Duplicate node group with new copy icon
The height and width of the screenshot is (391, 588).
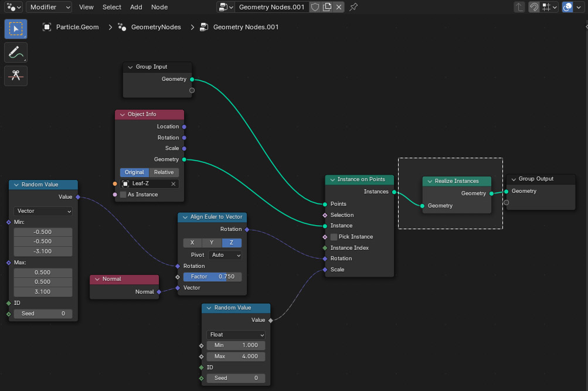[x=327, y=7]
